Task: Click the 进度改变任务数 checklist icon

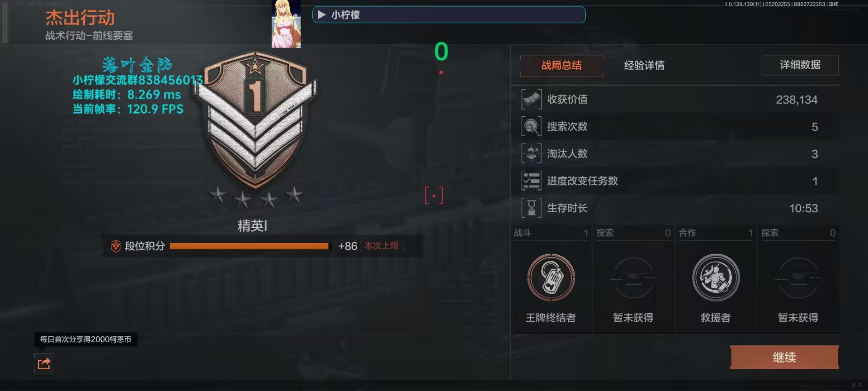Action: point(531,181)
